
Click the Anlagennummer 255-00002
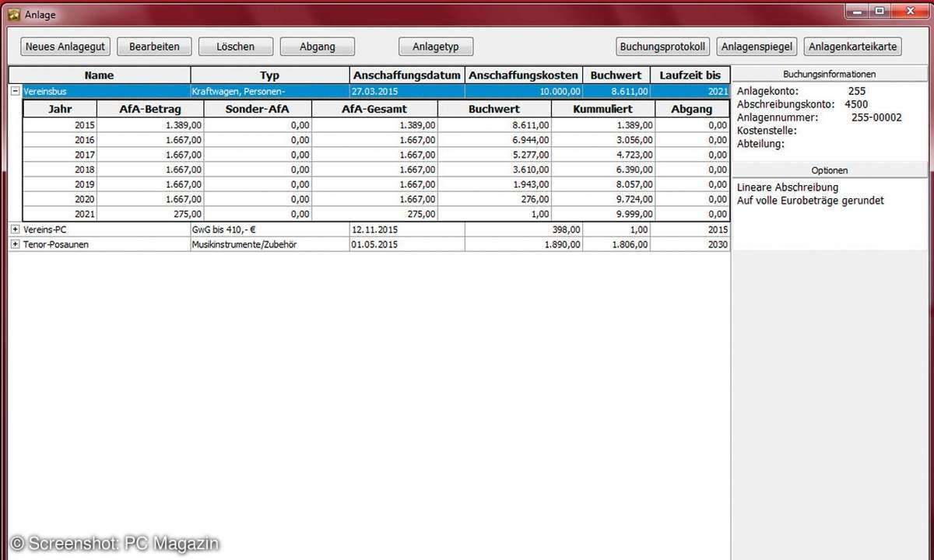[877, 117]
